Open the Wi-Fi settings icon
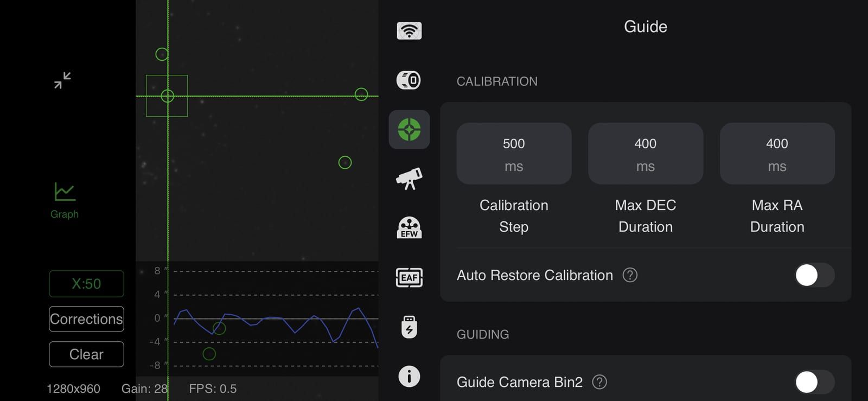 point(409,31)
